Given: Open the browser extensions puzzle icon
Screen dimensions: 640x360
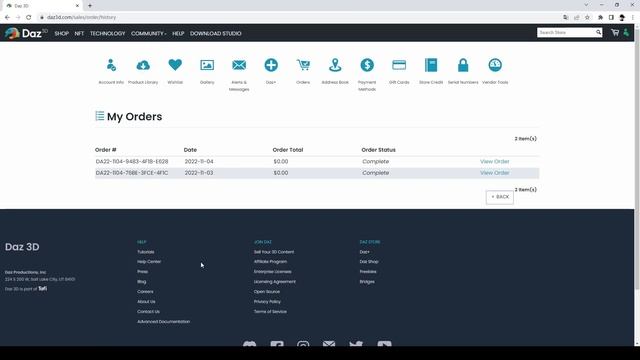Looking at the screenshot, I should coord(600,17).
